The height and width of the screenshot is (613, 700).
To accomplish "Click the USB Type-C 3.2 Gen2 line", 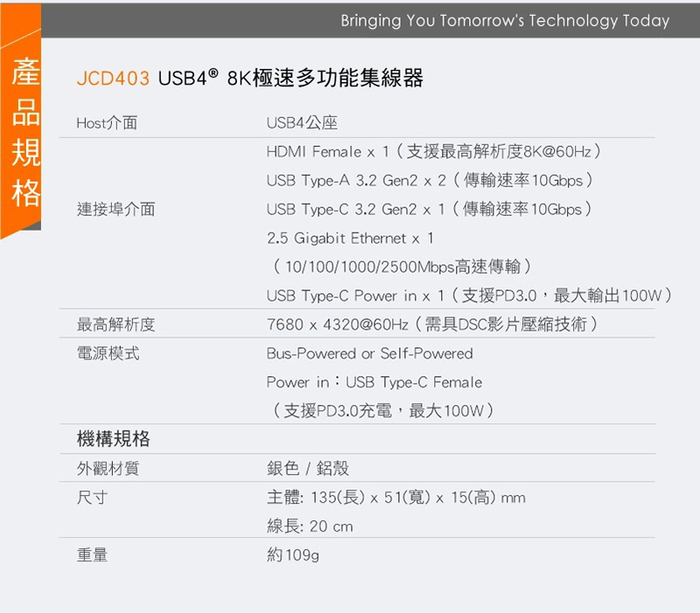I will point(430,209).
